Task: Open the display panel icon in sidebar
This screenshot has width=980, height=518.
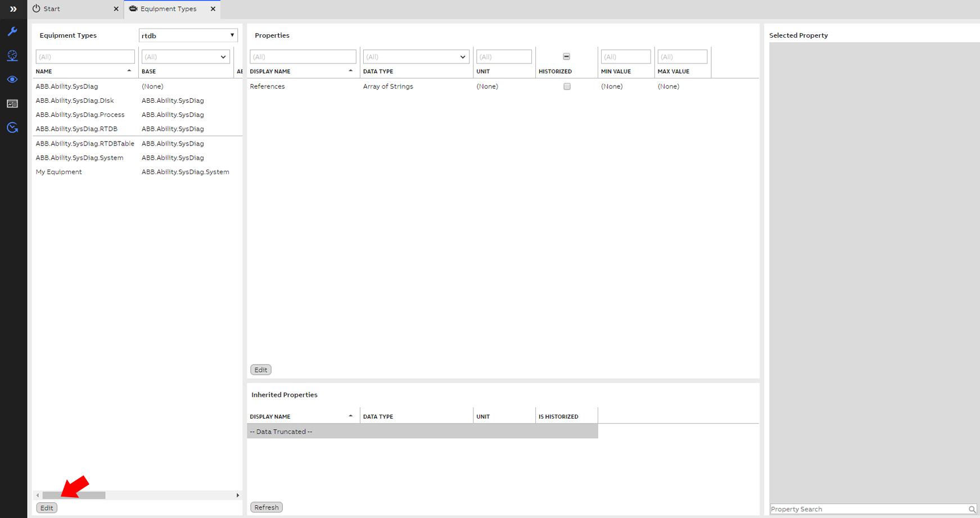Action: tap(12, 104)
